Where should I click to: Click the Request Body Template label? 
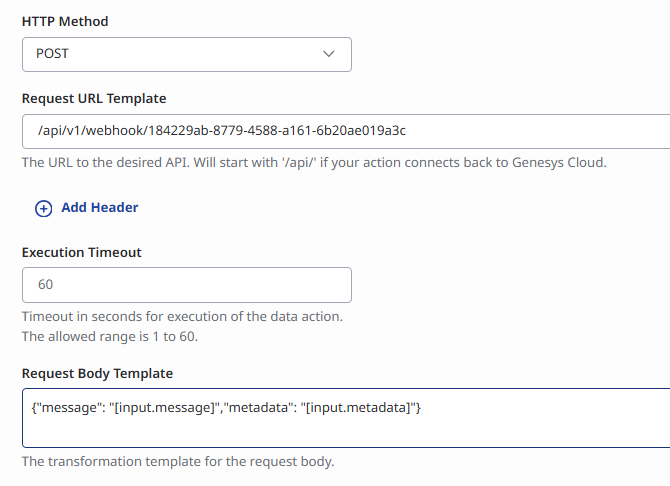[x=97, y=373]
